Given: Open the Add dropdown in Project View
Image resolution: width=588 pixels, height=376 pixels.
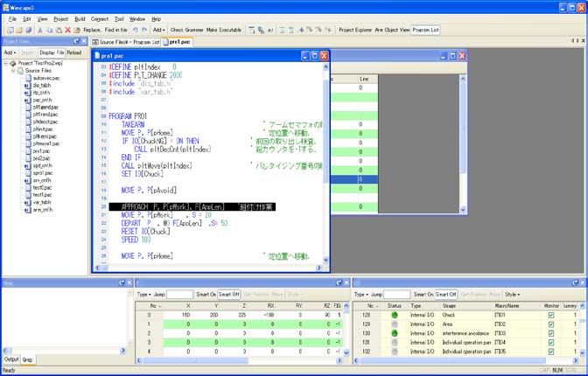Looking at the screenshot, I should pyautogui.click(x=10, y=52).
